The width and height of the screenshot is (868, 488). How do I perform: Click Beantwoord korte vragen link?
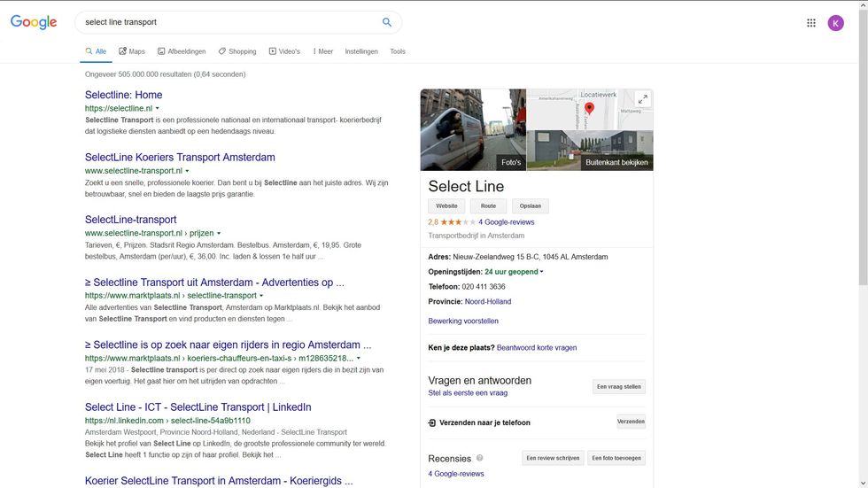(537, 347)
